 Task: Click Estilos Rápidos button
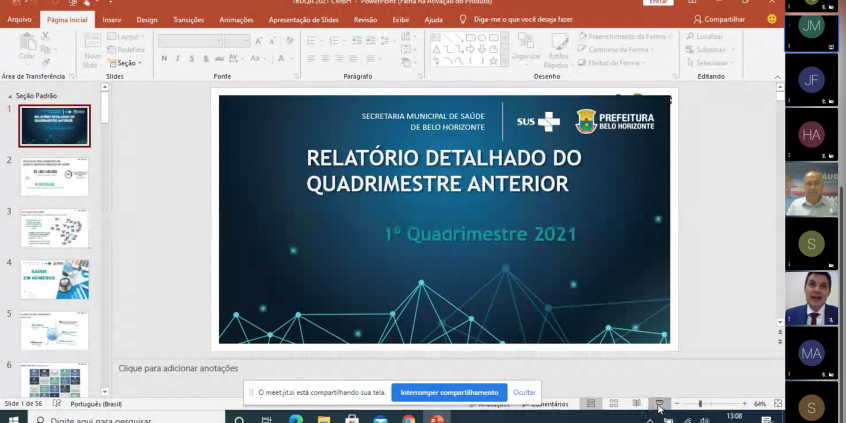(559, 50)
